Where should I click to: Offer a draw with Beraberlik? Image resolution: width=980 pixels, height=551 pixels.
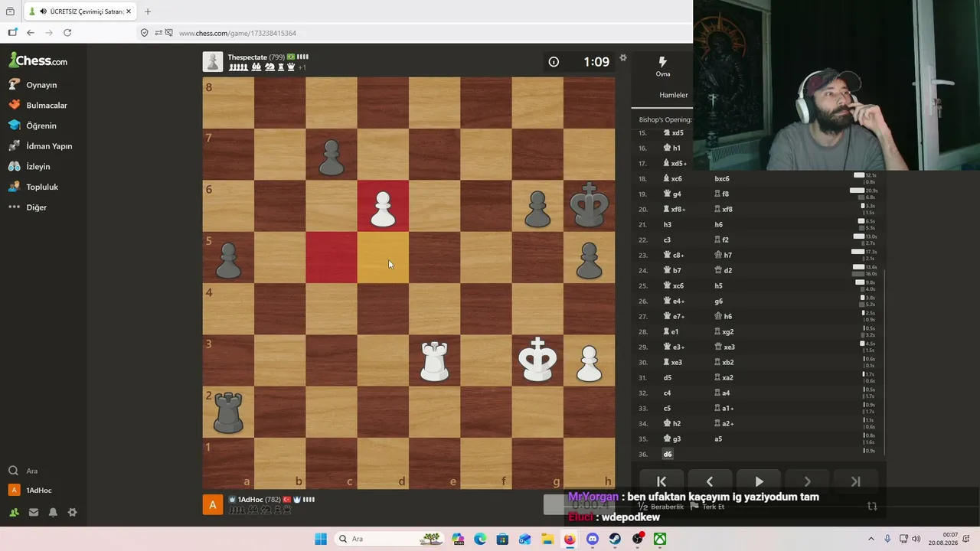tap(661, 507)
